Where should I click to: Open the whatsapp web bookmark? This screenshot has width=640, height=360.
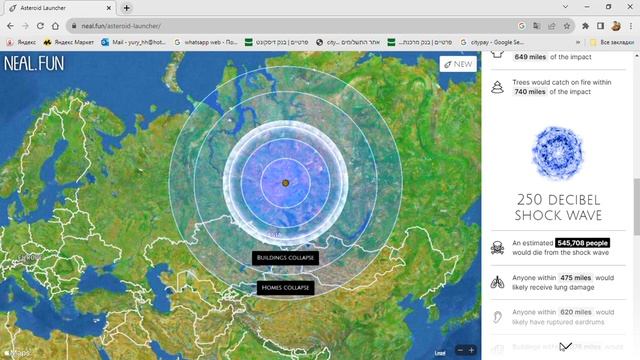206,42
